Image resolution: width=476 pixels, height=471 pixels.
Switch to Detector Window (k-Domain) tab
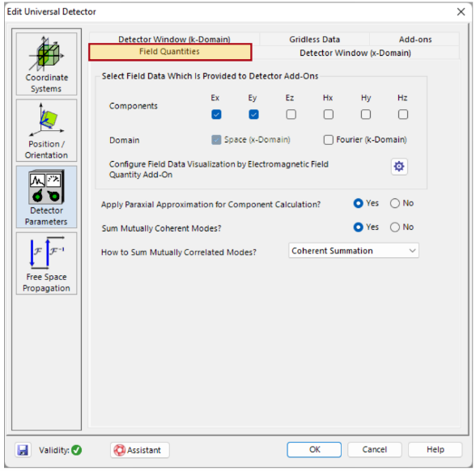174,40
